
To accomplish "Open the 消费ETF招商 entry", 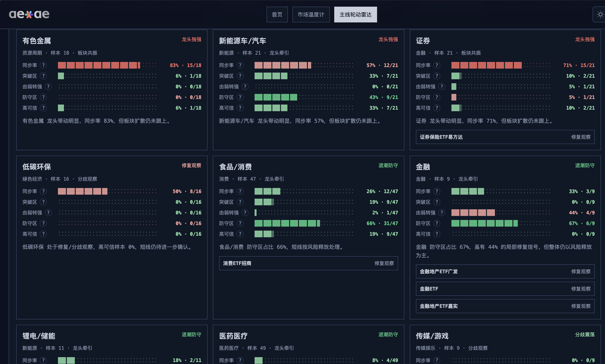I will pos(308,263).
